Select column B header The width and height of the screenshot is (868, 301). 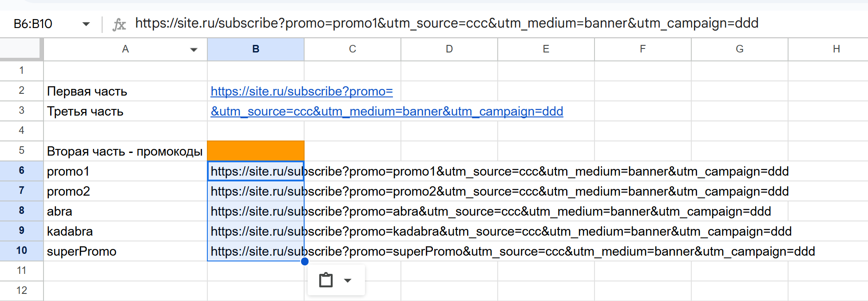256,49
